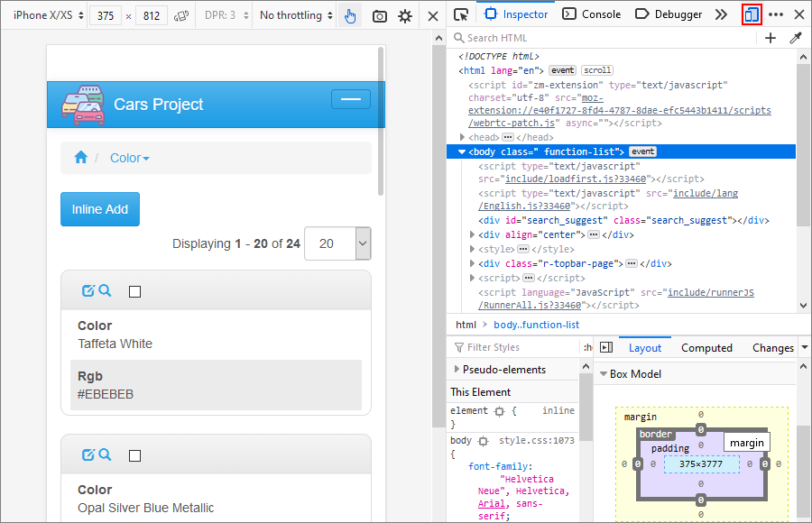The height and width of the screenshot is (523, 812).
Task: Check the checkbox for Opal Silver Blue Metallic
Action: click(x=136, y=455)
